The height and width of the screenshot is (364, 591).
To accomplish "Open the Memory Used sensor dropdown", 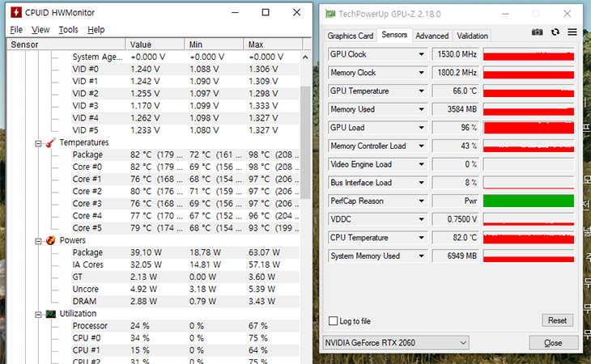I will [421, 109].
